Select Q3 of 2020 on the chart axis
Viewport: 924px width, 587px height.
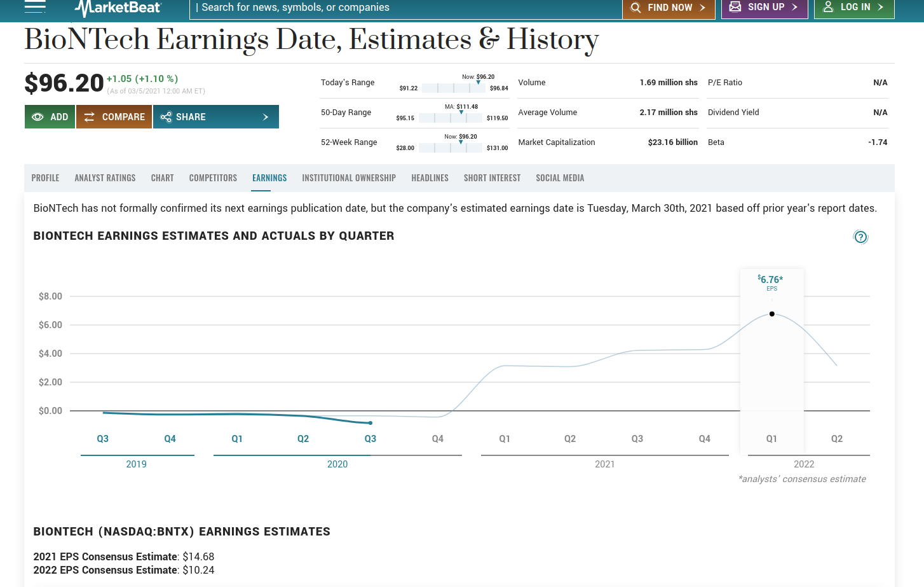(370, 439)
